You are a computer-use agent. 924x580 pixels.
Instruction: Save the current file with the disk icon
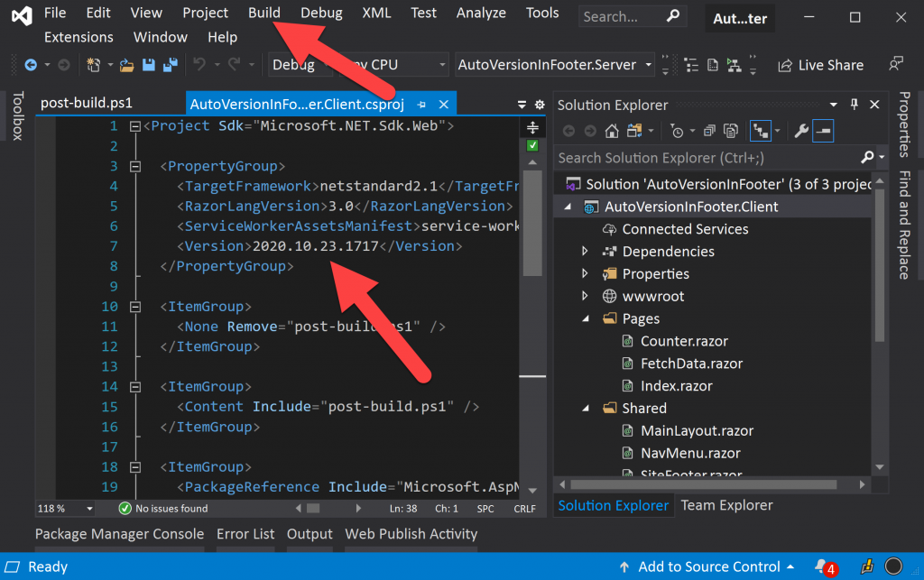coord(149,65)
